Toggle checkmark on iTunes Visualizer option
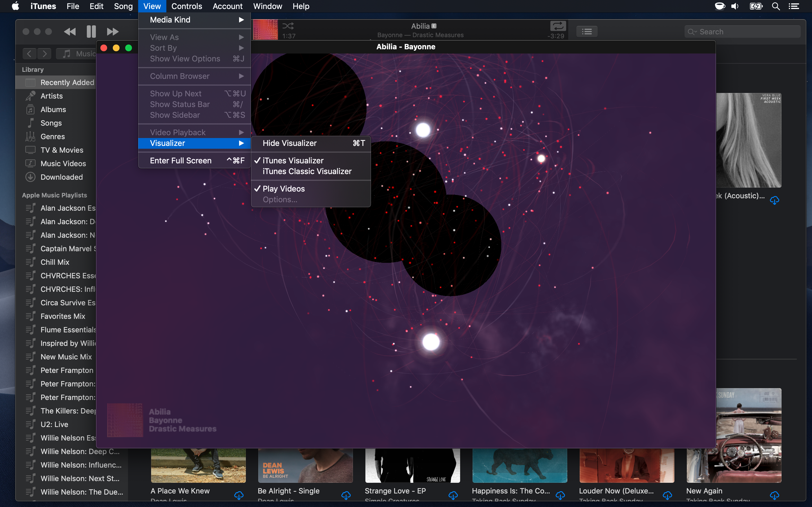The width and height of the screenshot is (812, 507). (292, 160)
